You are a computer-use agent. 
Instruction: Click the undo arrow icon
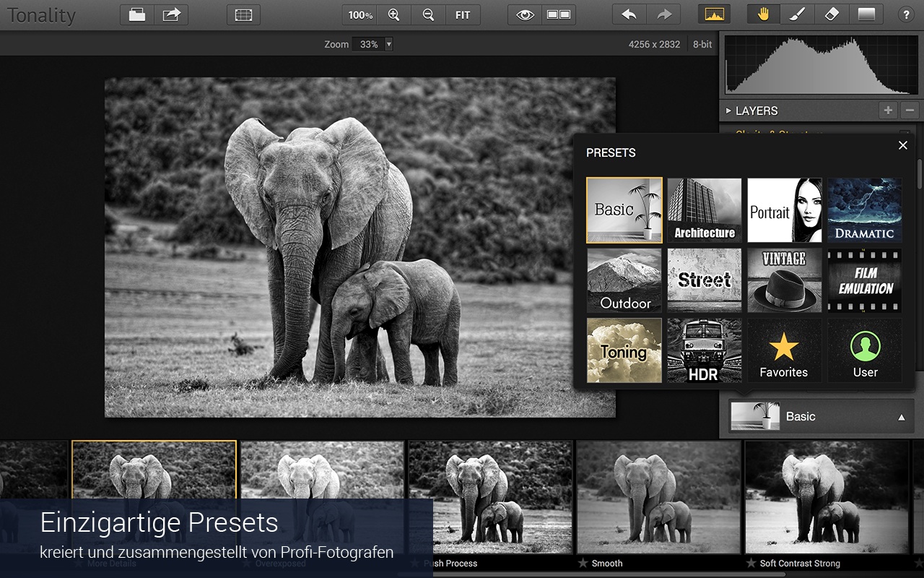pos(629,14)
